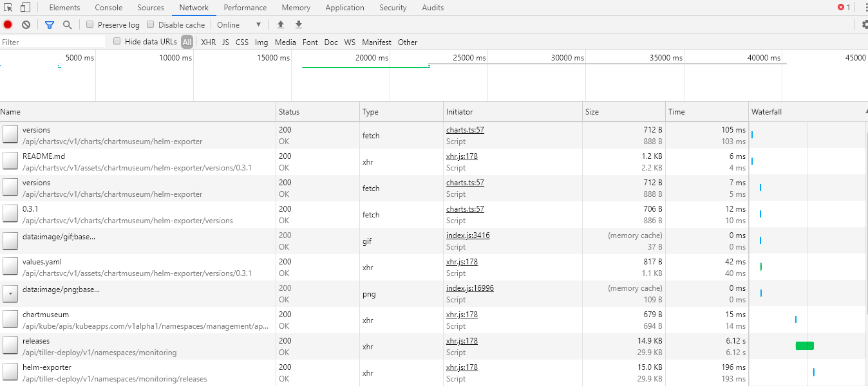Filter requests by XHR type
The width and height of the screenshot is (868, 386).
pos(208,42)
